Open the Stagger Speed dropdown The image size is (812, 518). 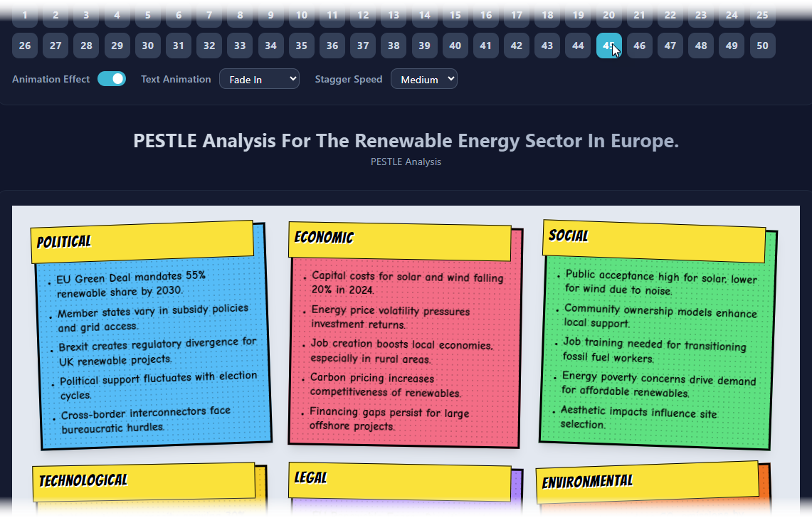(x=423, y=78)
